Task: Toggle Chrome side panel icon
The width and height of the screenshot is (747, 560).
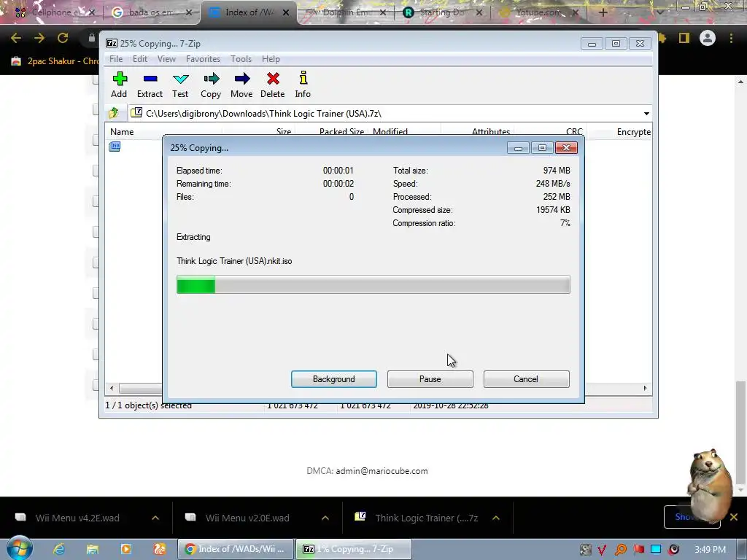Action: coord(684,38)
